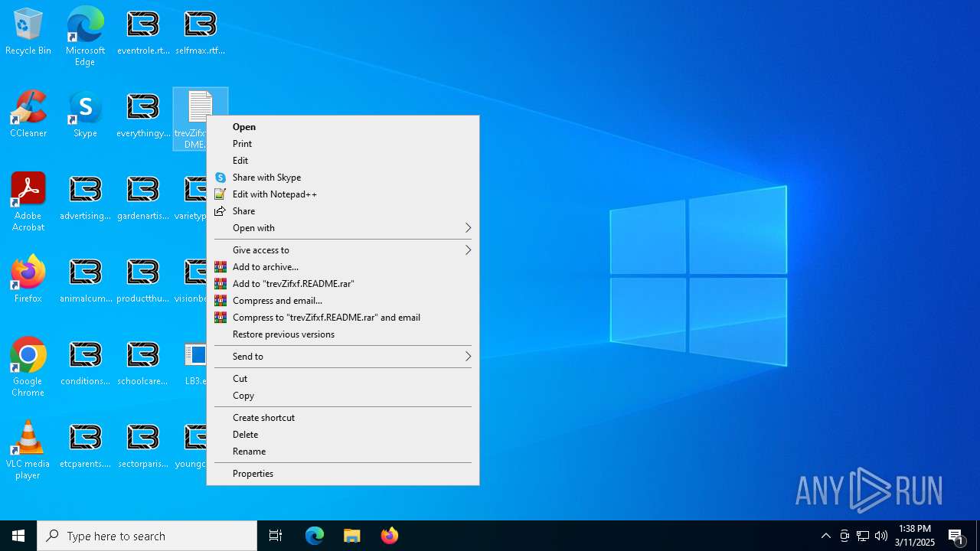
Task: Choose Print in the context menu
Action: tap(343, 144)
